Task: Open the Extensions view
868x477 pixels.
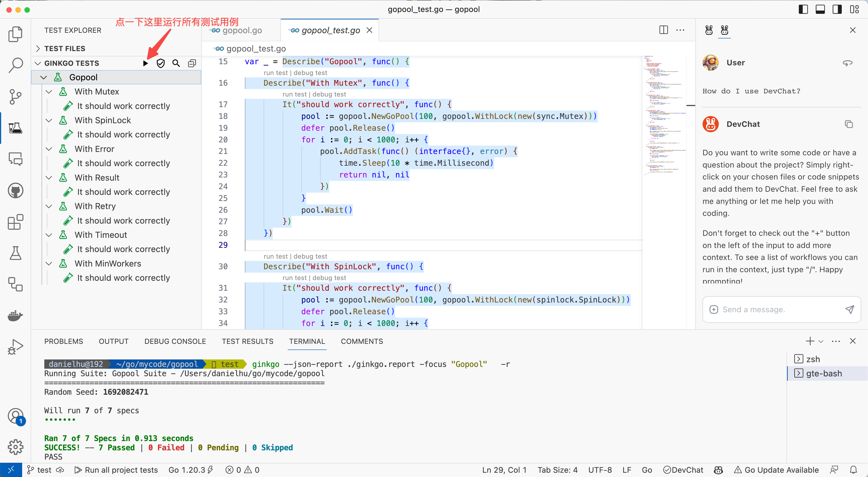Action: point(16,222)
